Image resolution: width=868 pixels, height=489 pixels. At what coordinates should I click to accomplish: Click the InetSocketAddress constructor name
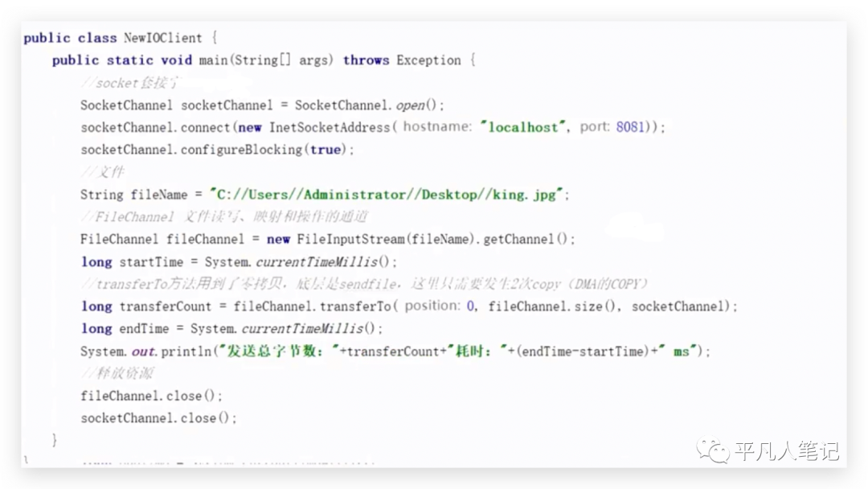click(329, 127)
